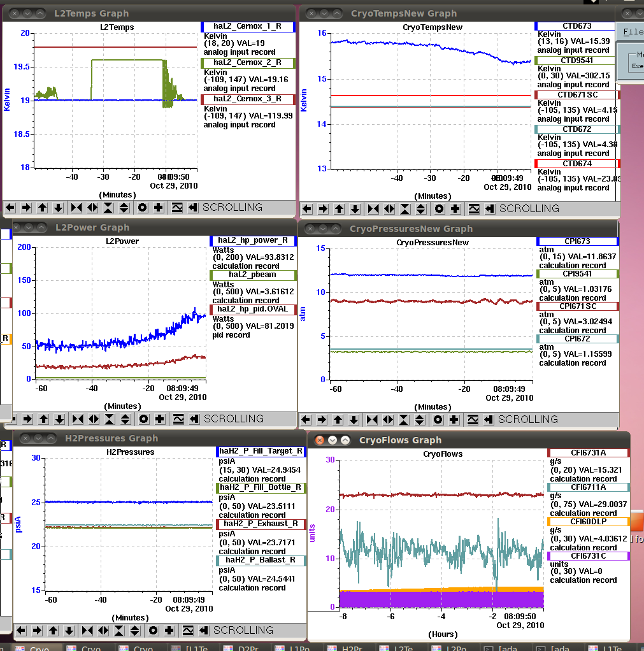Image resolution: width=644 pixels, height=651 pixels.
Task: Expand vertical axis in L2Temps Graph toolbar
Action: tap(124, 208)
